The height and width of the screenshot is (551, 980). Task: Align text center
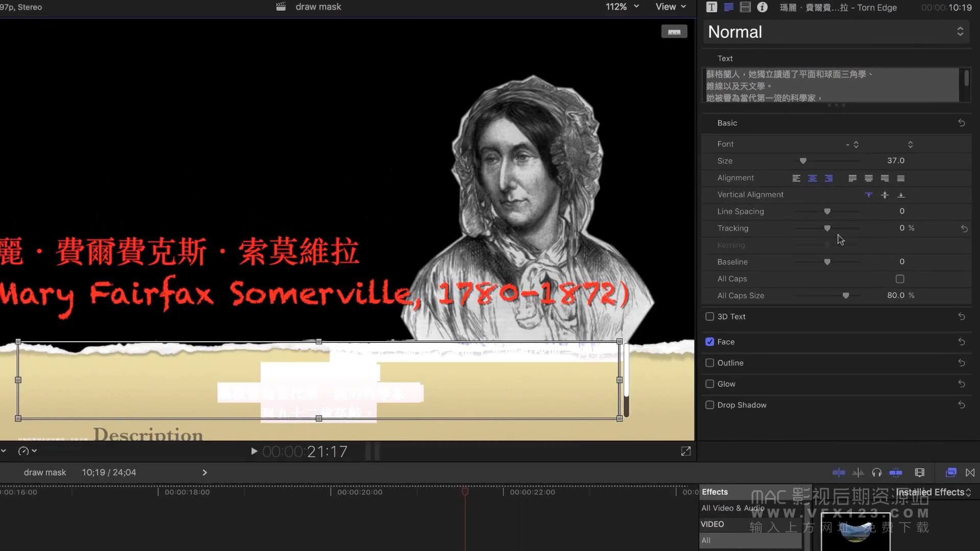(813, 178)
